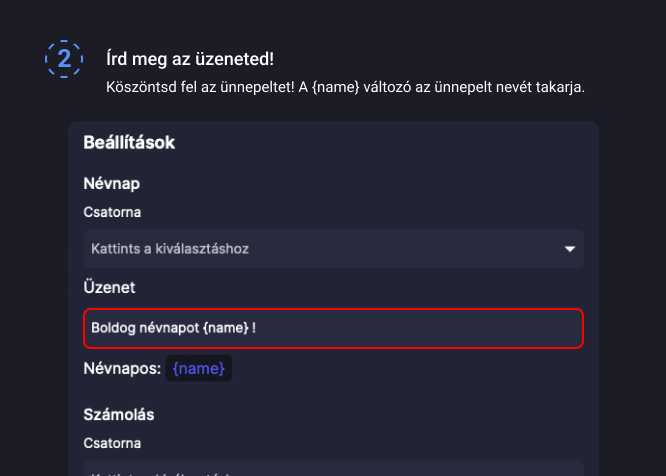
Task: Click the dashed step 2 circle icon
Action: [x=64, y=59]
